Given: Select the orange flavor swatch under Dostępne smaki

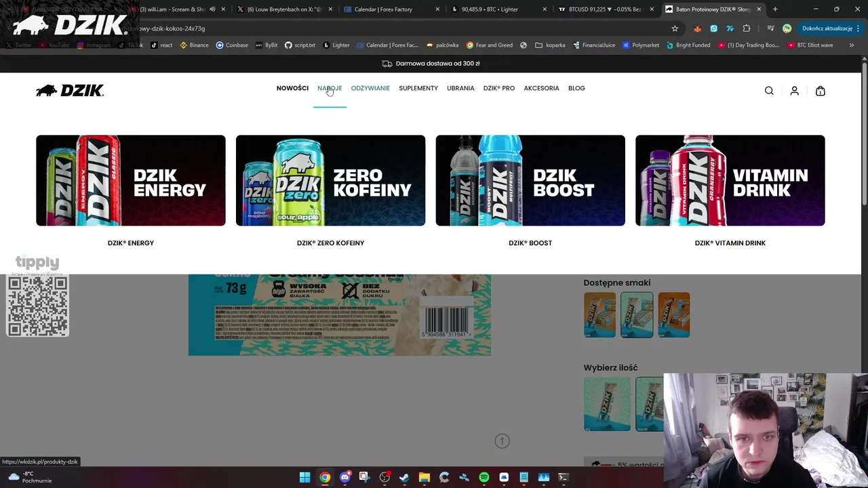Looking at the screenshot, I should (x=673, y=314).
